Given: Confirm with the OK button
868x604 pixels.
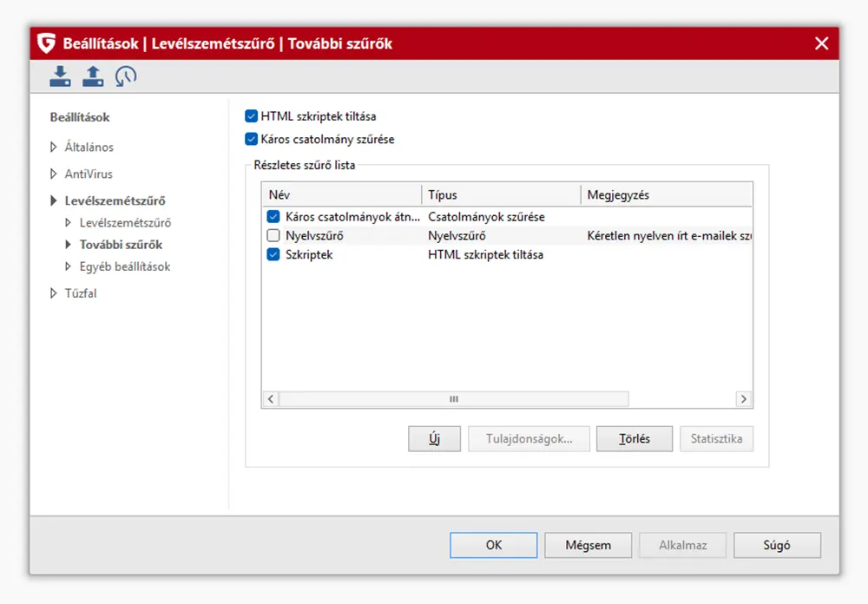Looking at the screenshot, I should [x=493, y=546].
